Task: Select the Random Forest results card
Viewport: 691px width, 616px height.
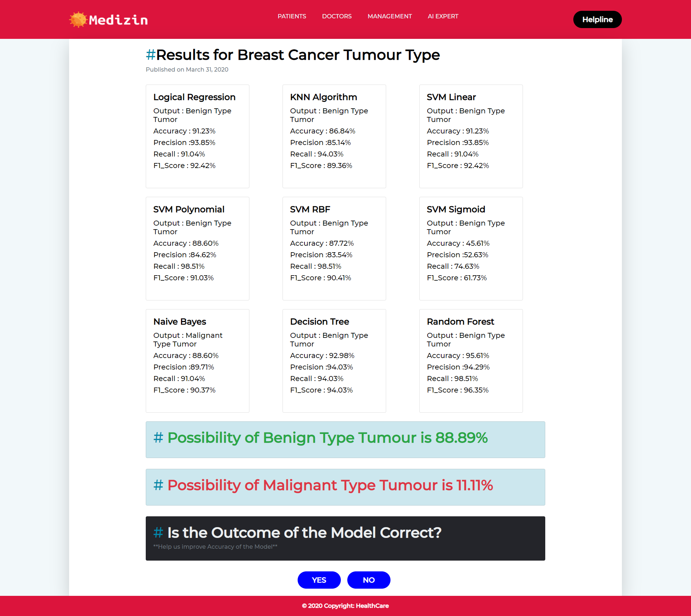Action: (x=471, y=361)
